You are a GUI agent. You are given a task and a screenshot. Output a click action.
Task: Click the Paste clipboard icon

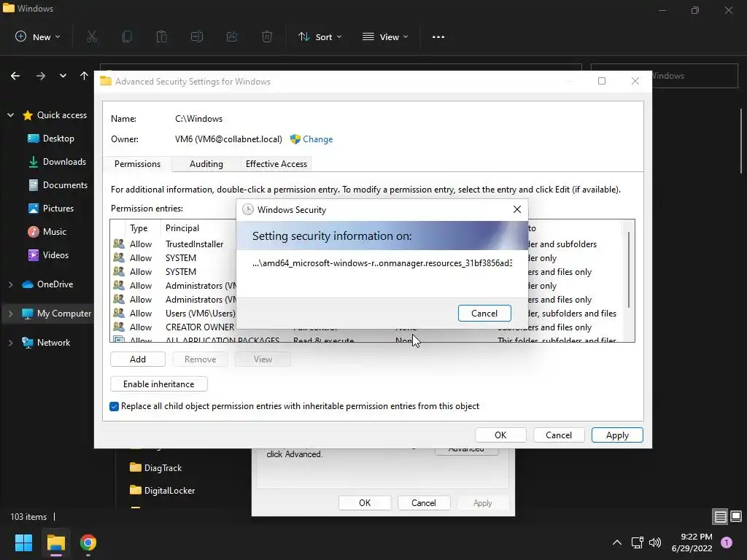[161, 36]
